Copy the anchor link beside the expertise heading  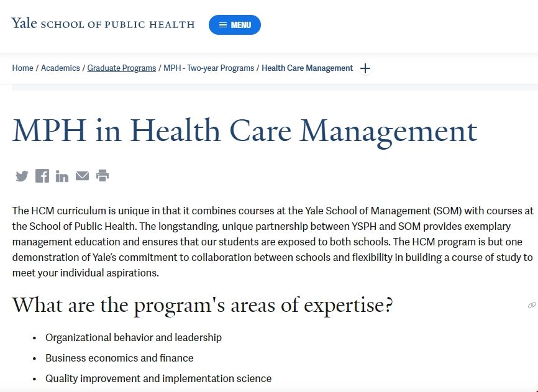point(531,305)
